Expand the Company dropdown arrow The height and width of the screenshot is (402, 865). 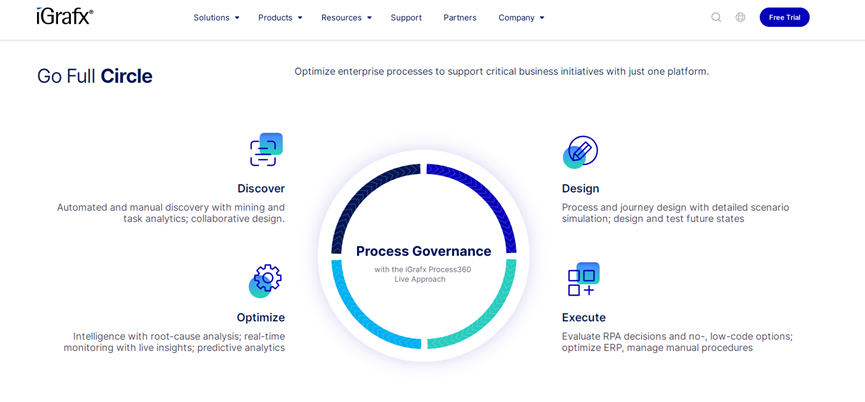[x=542, y=18]
